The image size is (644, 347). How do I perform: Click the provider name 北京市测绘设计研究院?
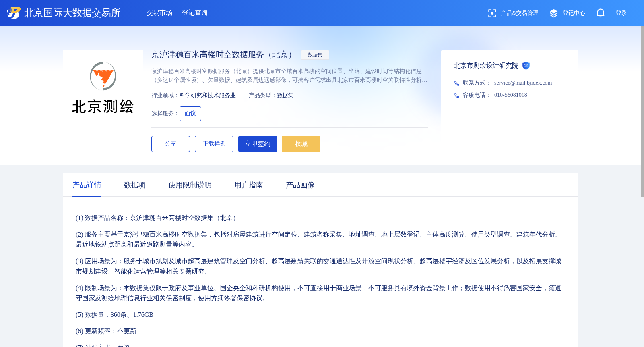486,66
